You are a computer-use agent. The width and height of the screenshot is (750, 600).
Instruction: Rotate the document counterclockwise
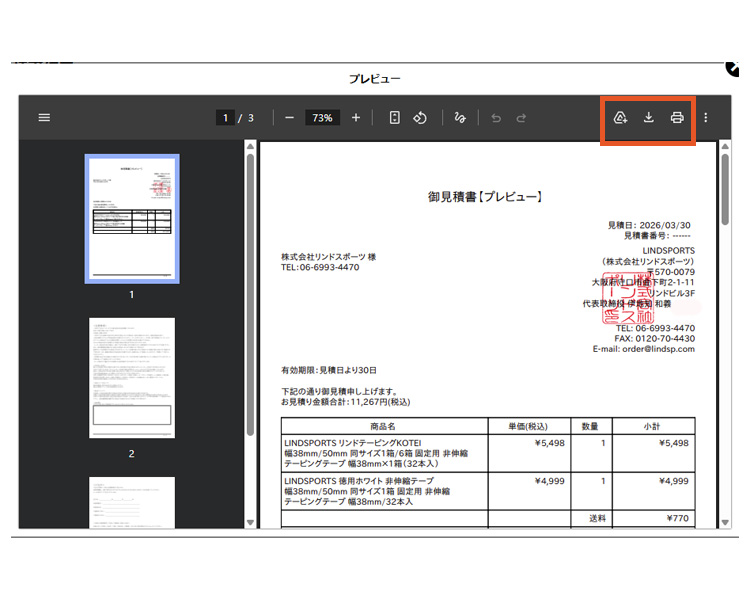click(x=421, y=117)
